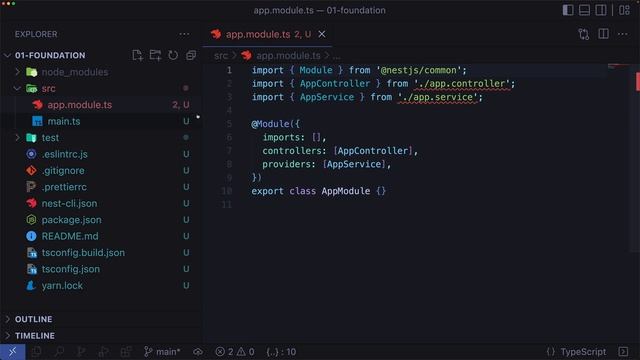Click the '@nestjs/common' import path
The width and height of the screenshot is (640, 360).
419,70
